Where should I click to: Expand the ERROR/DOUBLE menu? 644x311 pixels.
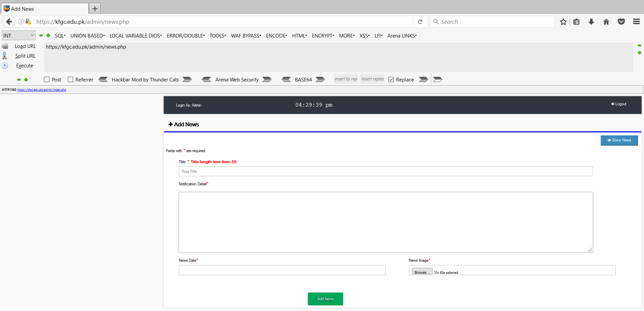pyautogui.click(x=186, y=36)
